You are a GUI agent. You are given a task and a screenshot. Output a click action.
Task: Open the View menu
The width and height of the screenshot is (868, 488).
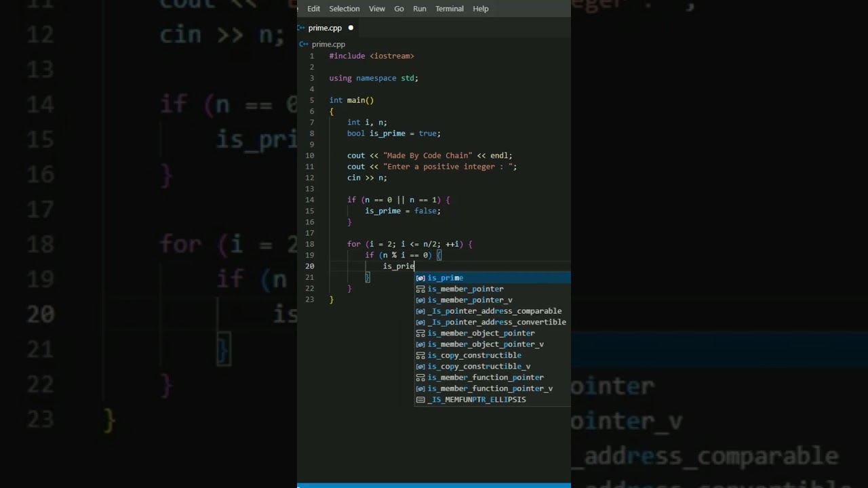pos(377,9)
